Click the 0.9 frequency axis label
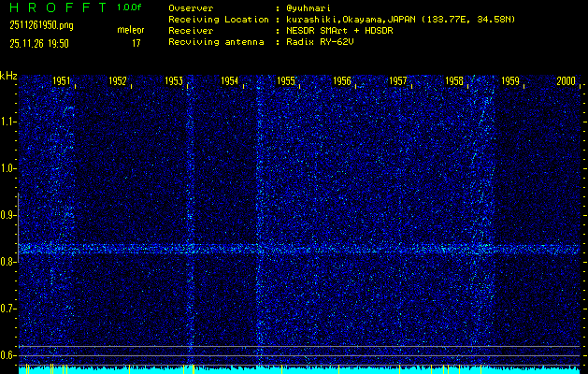 tap(7, 215)
